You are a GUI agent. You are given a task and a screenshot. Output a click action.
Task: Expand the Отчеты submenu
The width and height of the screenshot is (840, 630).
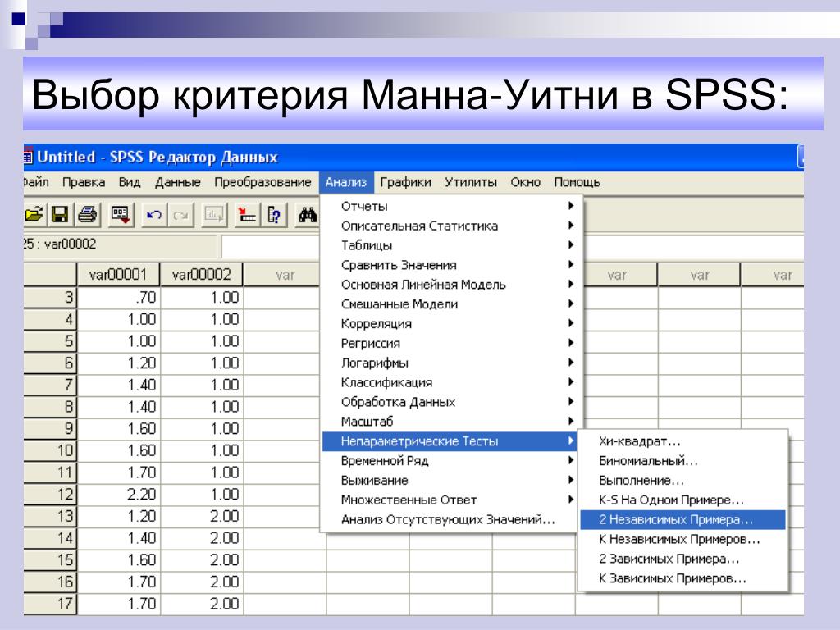(450, 206)
